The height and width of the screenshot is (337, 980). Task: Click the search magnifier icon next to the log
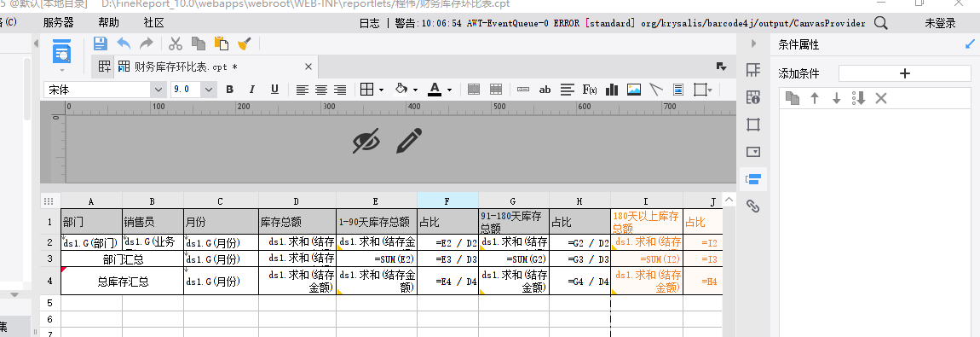[880, 23]
